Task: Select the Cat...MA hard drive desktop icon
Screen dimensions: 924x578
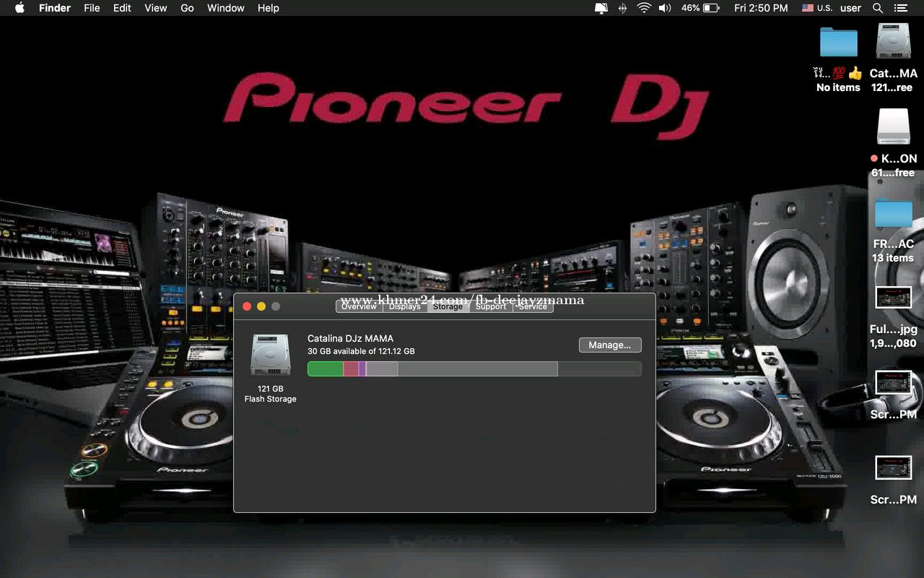Action: [893, 40]
